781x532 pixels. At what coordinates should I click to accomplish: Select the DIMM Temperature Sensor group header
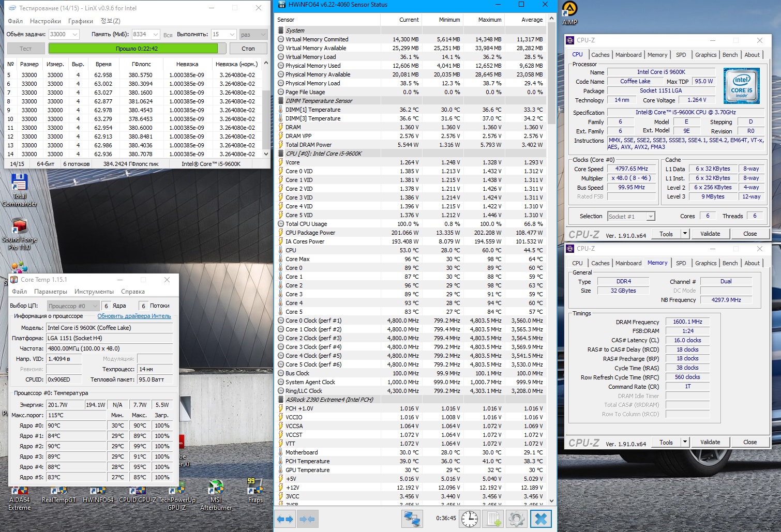(411, 101)
